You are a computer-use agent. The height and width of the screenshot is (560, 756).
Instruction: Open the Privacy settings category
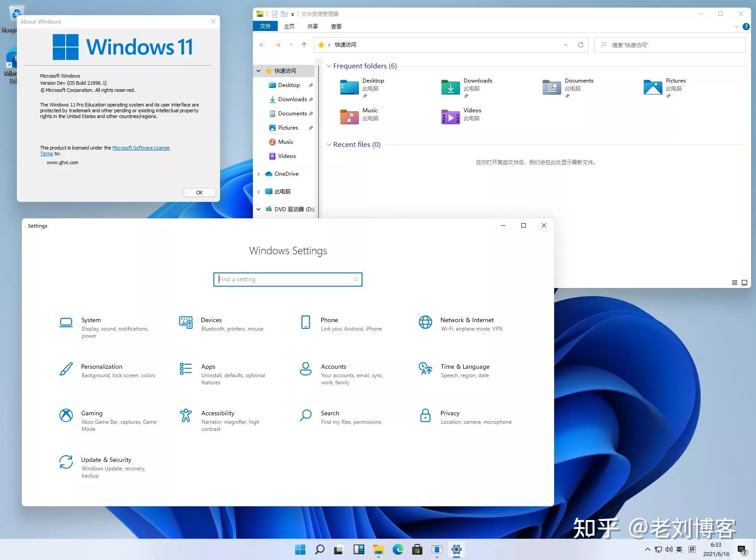coord(465,417)
